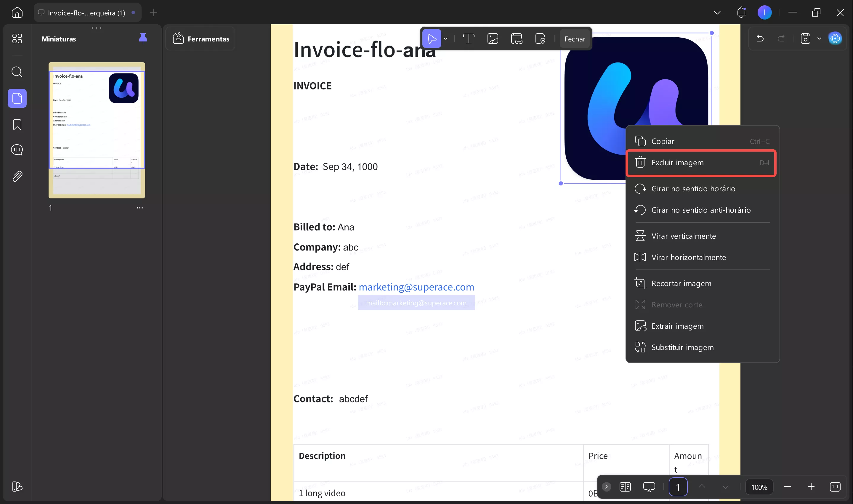The width and height of the screenshot is (853, 504).
Task: Select the Text edit tool icon
Action: 469,39
